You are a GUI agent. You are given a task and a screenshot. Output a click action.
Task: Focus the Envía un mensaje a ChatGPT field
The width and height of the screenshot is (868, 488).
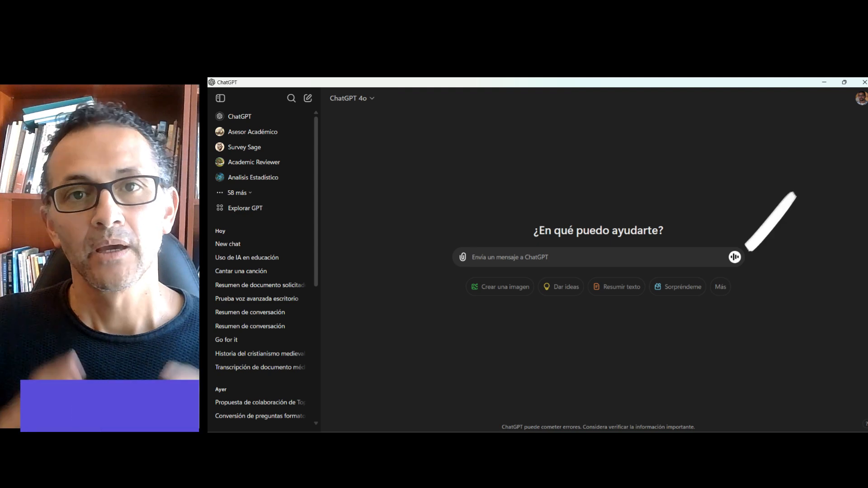click(598, 257)
